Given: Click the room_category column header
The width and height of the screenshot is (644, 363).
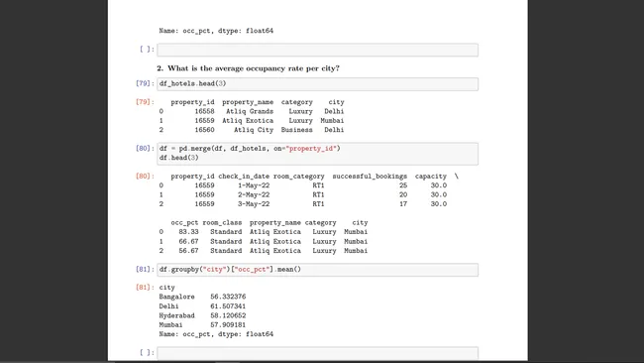Looking at the screenshot, I should tap(298, 177).
